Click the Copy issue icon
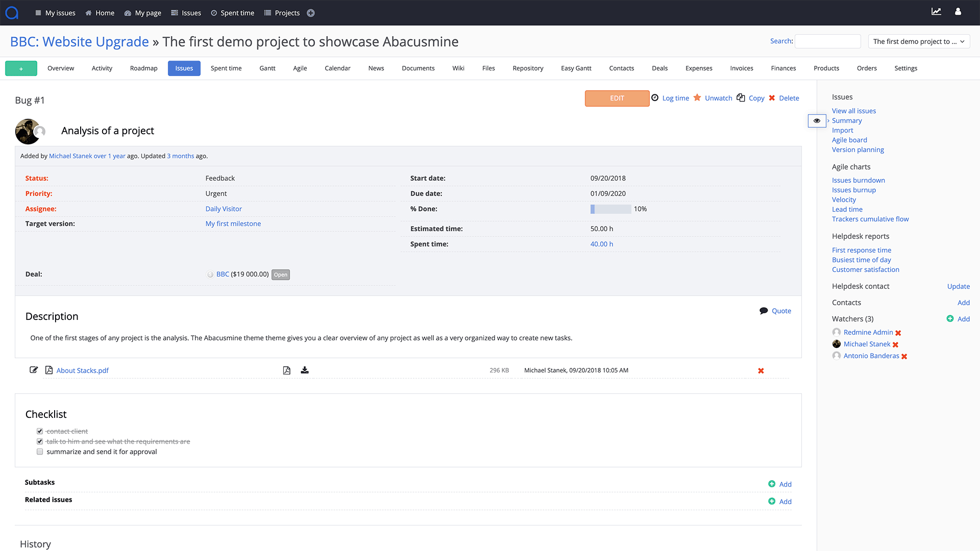 [741, 97]
